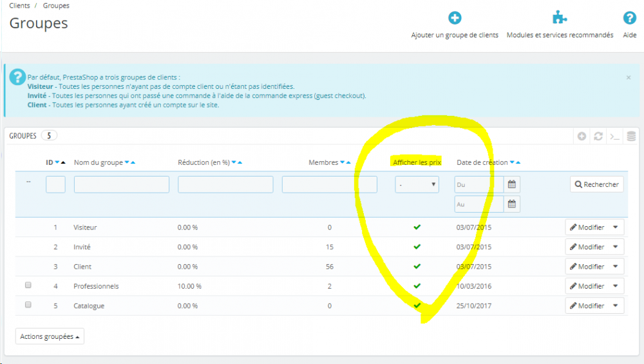Image resolution: width=644 pixels, height=364 pixels.
Task: Sort Date de création descending
Action: [x=512, y=162]
